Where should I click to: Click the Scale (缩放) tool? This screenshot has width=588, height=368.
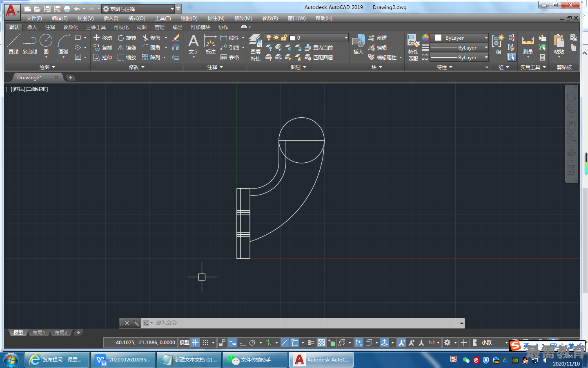[127, 57]
